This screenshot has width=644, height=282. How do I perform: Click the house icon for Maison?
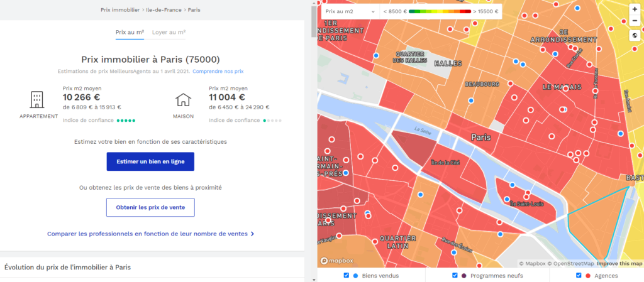[x=183, y=100]
